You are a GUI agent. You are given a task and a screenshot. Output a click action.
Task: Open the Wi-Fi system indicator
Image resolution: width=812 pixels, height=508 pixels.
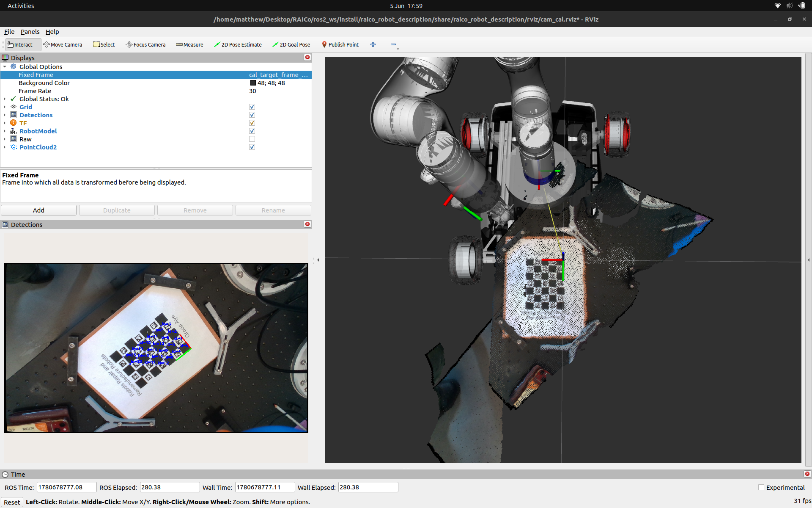777,6
